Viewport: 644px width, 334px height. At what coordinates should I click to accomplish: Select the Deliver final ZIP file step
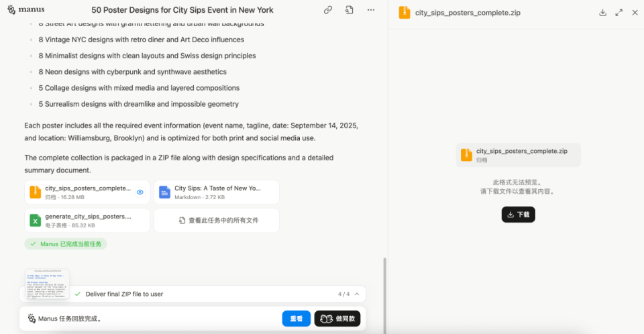pos(124,294)
